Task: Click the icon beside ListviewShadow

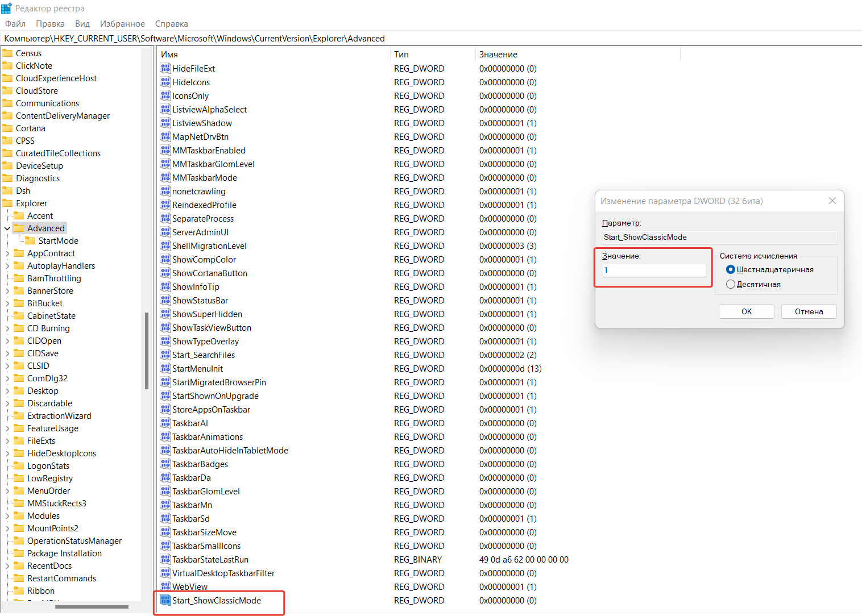Action: [x=165, y=123]
